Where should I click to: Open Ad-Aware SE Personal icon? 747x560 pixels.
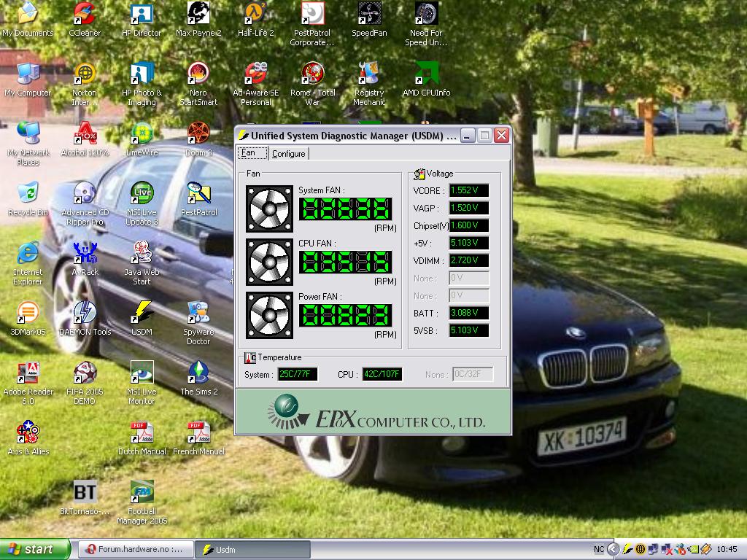tap(256, 84)
